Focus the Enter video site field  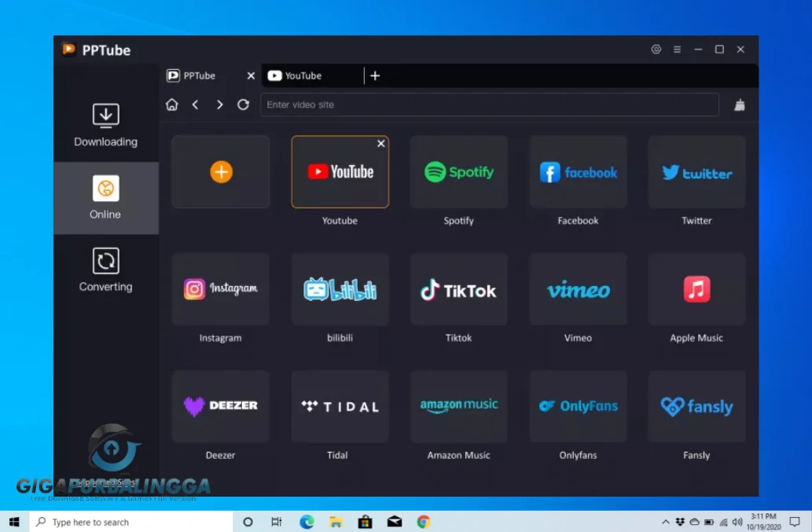pos(490,105)
